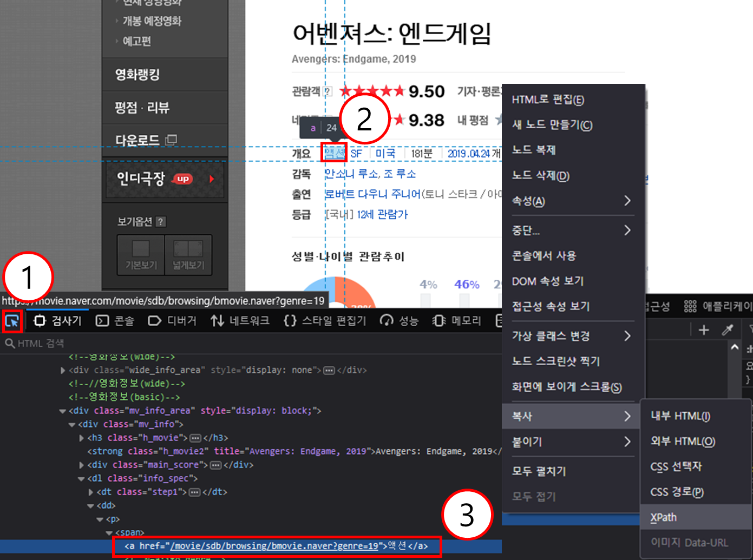The height and width of the screenshot is (560, 753).
Task: Click the 인디극장 banner
Action: 165,179
